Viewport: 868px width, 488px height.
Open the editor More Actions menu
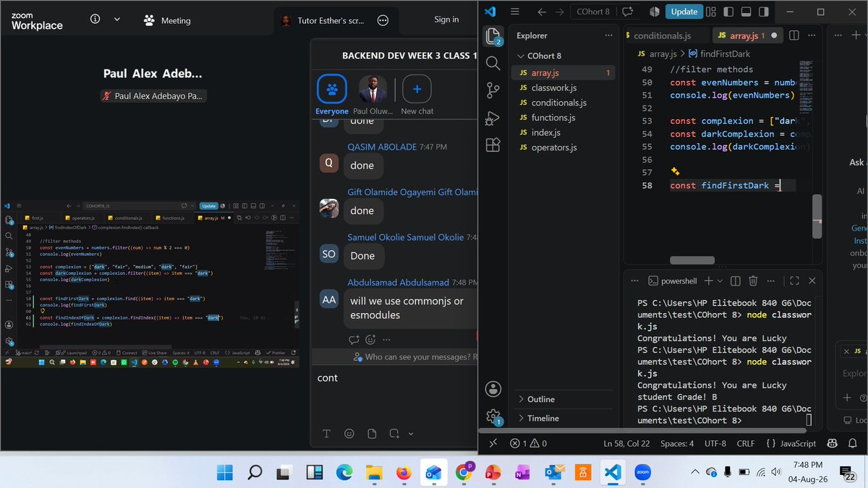tap(812, 35)
